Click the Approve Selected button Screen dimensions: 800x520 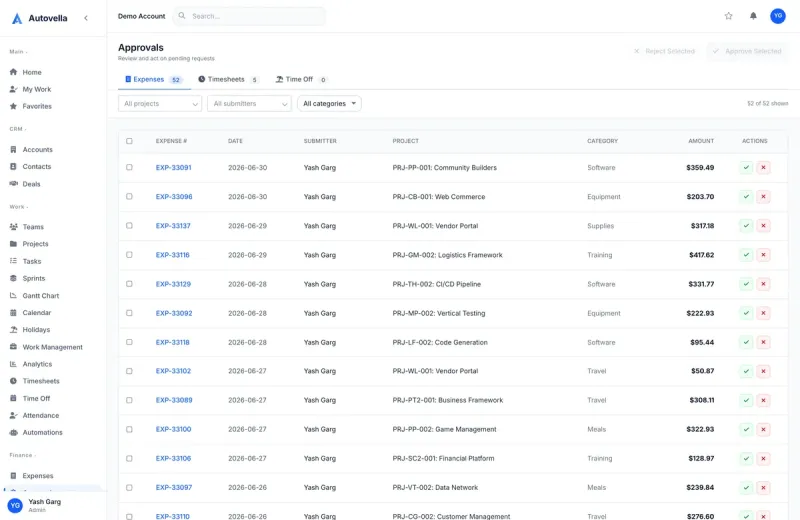coord(747,51)
